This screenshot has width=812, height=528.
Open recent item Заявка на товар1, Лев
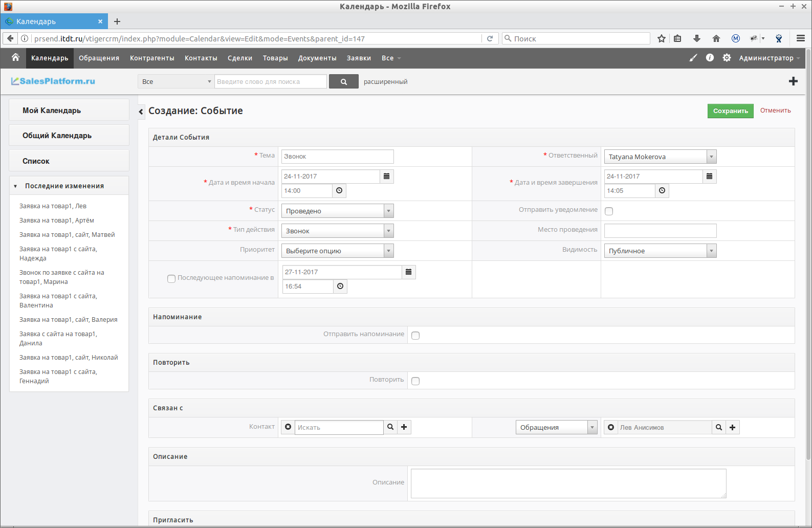(53, 206)
